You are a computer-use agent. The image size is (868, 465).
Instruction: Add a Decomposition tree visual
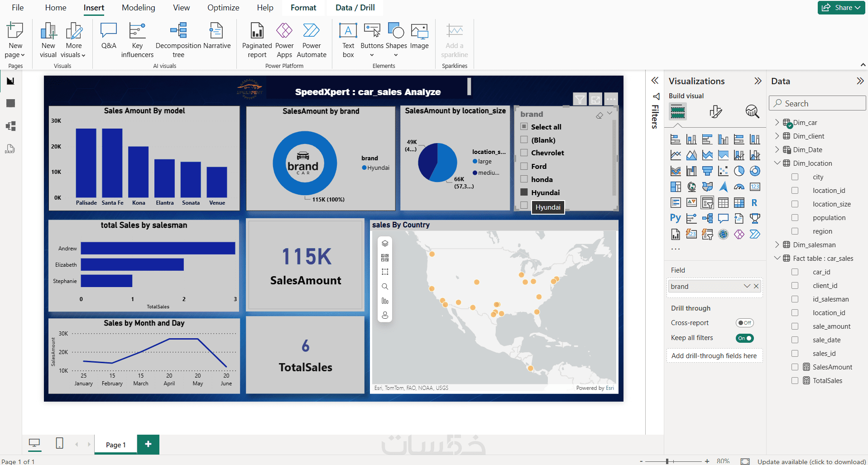[x=178, y=40]
